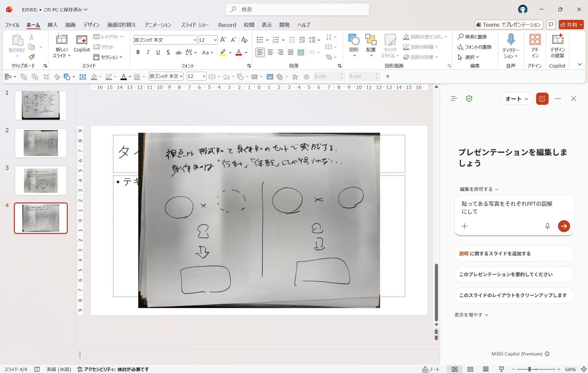The height and width of the screenshot is (374, 588).
Task: Decrease font size with the A-down icon
Action: tap(233, 40)
